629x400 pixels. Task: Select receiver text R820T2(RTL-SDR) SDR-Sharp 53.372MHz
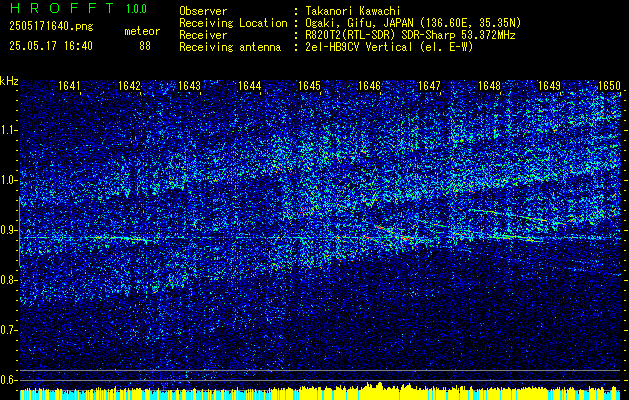(410, 35)
